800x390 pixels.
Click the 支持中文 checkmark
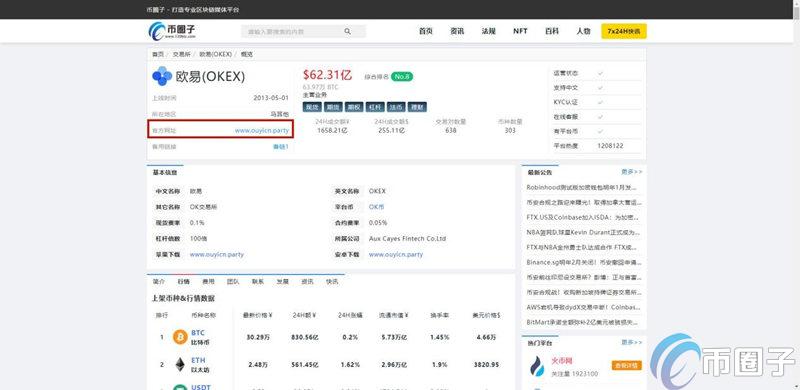pos(601,88)
